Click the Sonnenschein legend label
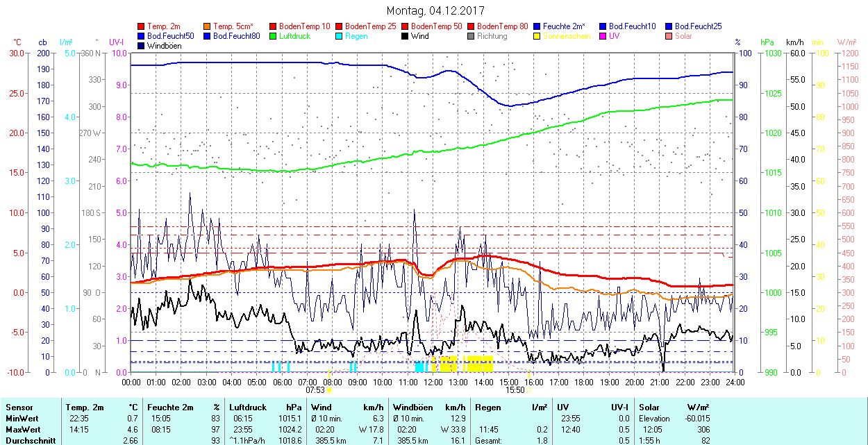This screenshot has width=868, height=445. coord(567,36)
